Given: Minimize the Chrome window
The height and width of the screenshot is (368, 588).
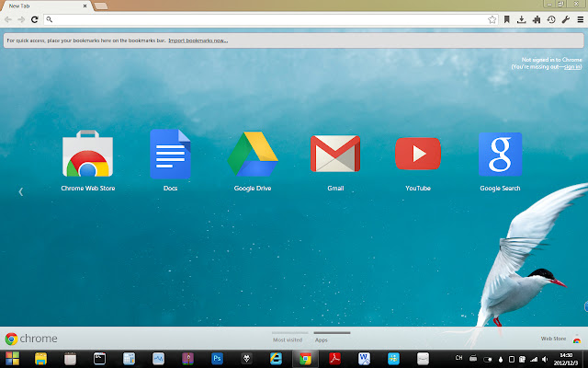Looking at the screenshot, I should point(549,4).
